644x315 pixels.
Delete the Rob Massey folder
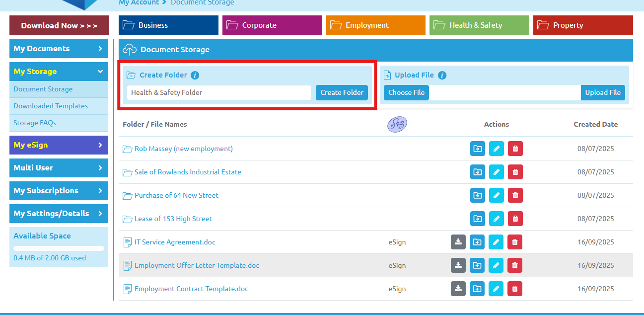tap(515, 149)
